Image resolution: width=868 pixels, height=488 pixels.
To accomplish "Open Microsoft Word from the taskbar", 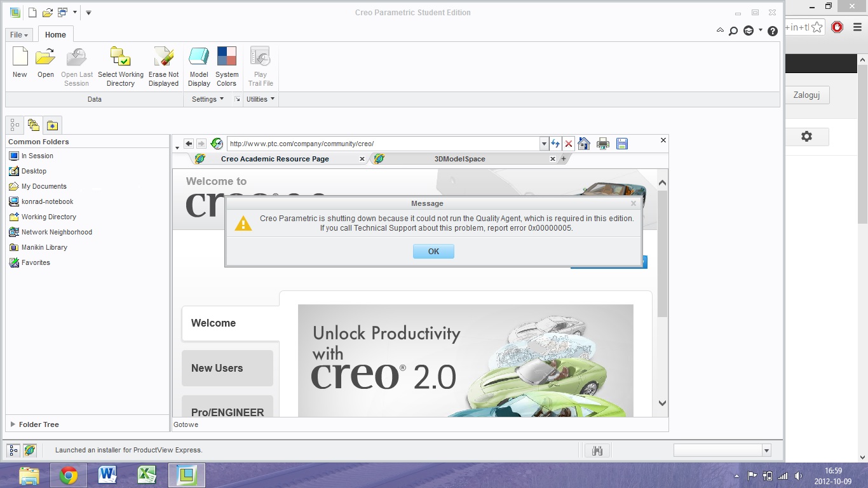I will click(x=107, y=475).
